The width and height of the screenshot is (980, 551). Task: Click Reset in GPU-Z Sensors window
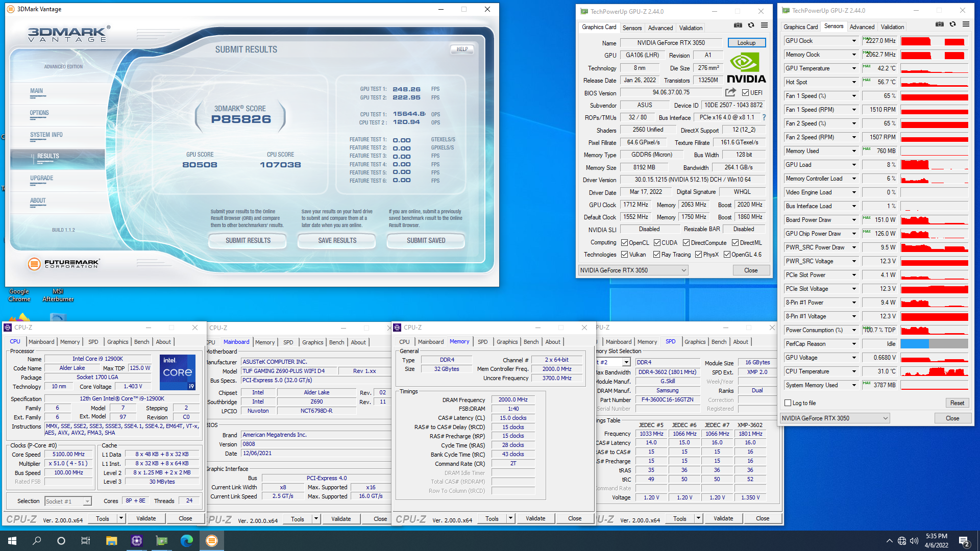[957, 403]
